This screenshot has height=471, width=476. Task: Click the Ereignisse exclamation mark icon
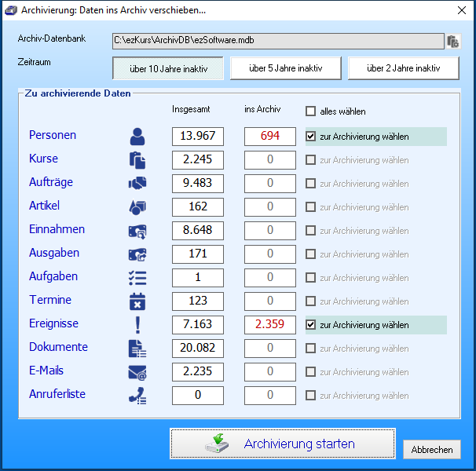[137, 325]
